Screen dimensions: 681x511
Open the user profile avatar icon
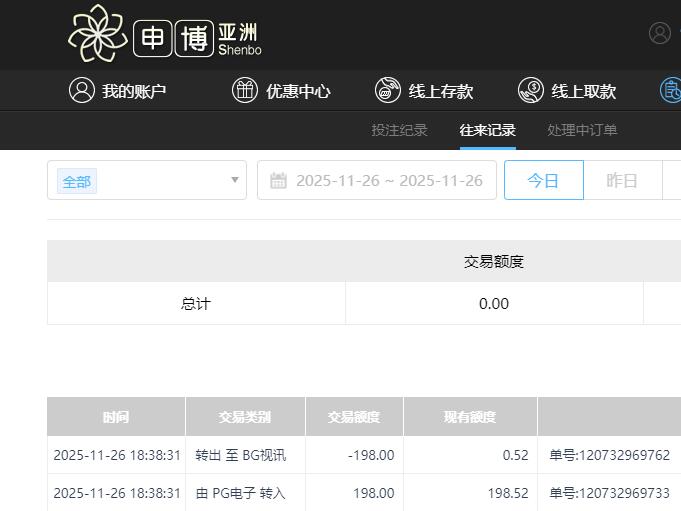pos(660,33)
